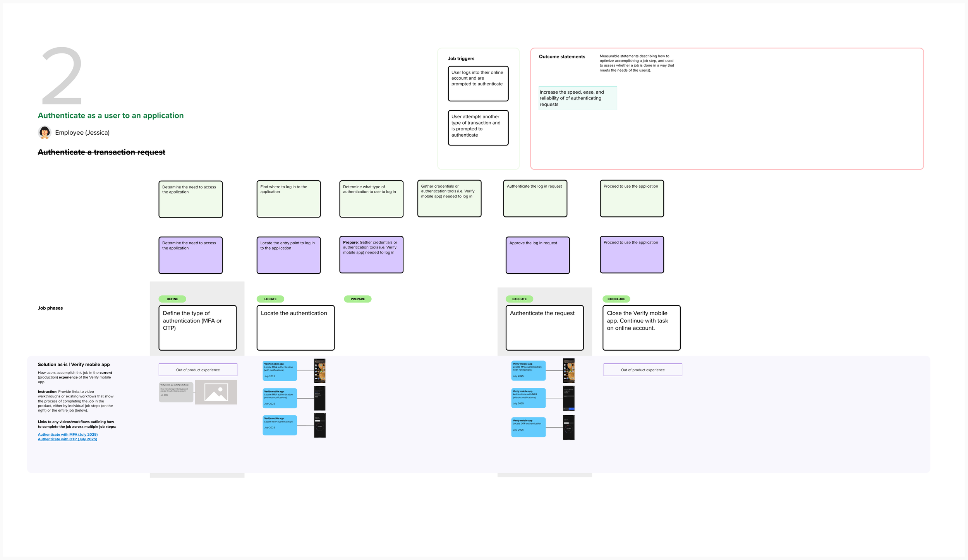Screen dimensions: 968x560
Task: Click the EXECUTE phase chip
Action: pos(519,299)
